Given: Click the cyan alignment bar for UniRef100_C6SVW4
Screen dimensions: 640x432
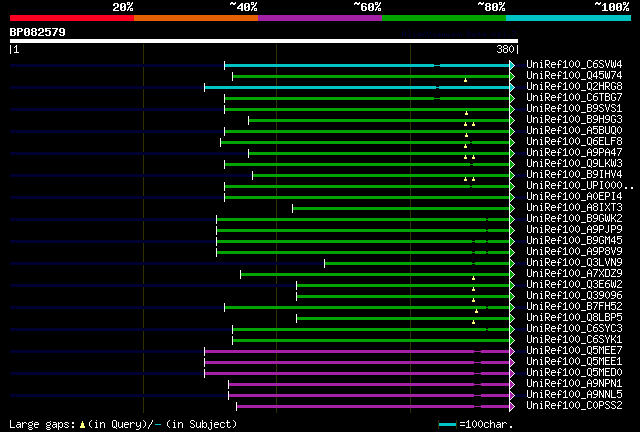Looking at the screenshot, I should pos(367,65).
